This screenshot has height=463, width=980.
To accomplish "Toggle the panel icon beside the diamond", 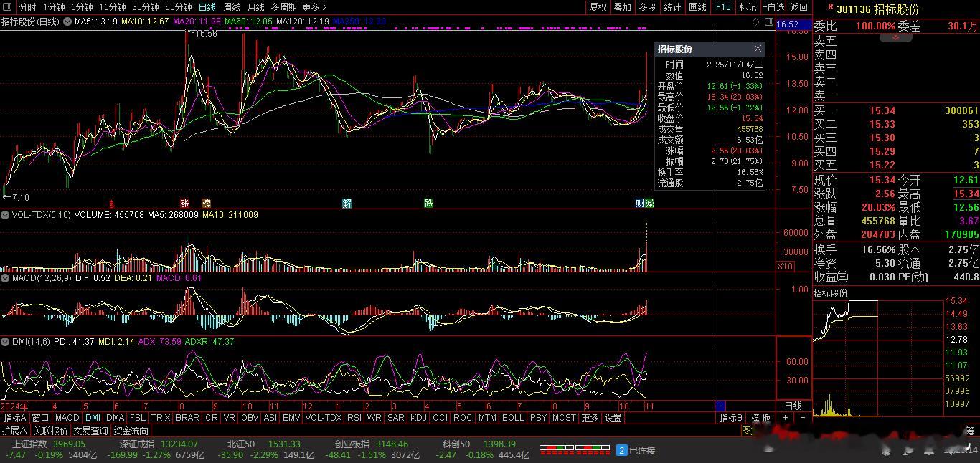I will pyautogui.click(x=768, y=22).
